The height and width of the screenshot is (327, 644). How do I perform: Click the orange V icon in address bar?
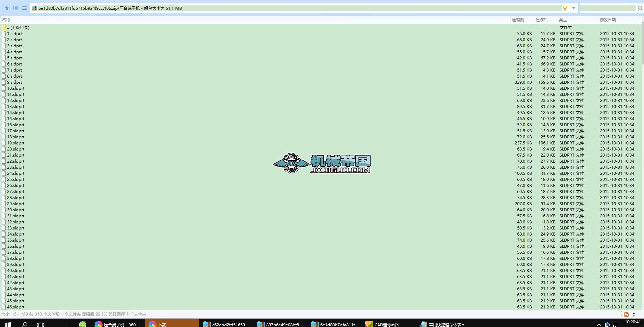coord(565,8)
